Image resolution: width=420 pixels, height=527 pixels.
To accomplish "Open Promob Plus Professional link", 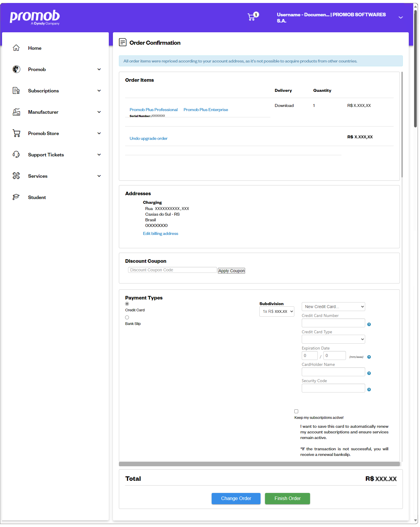I will (154, 110).
